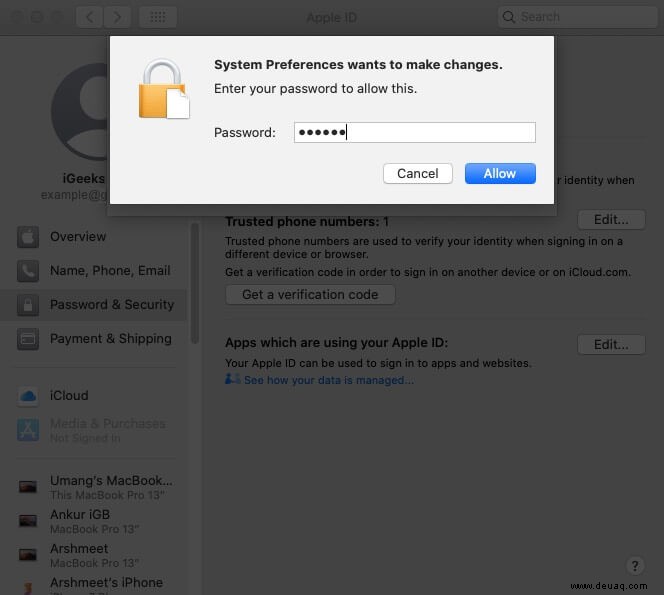Screen dimensions: 664x595
Task: Click 'This MacBook Pro 13"' subtitle
Action: [107, 495]
